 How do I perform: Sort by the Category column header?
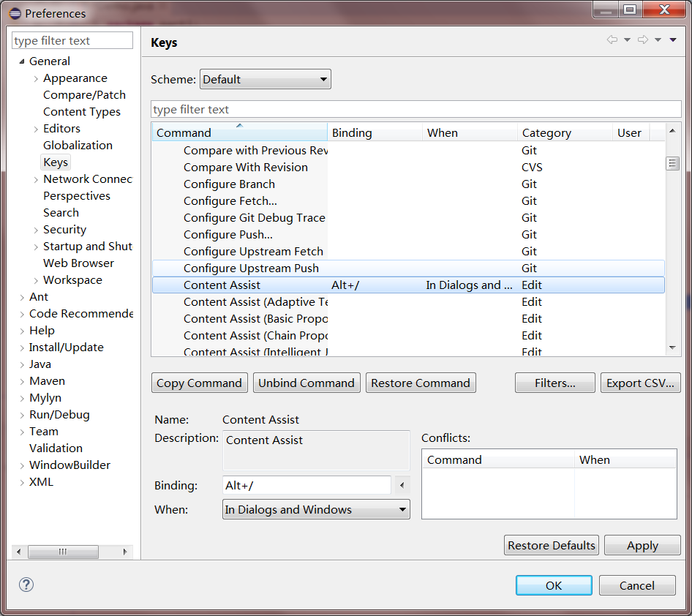pos(565,132)
